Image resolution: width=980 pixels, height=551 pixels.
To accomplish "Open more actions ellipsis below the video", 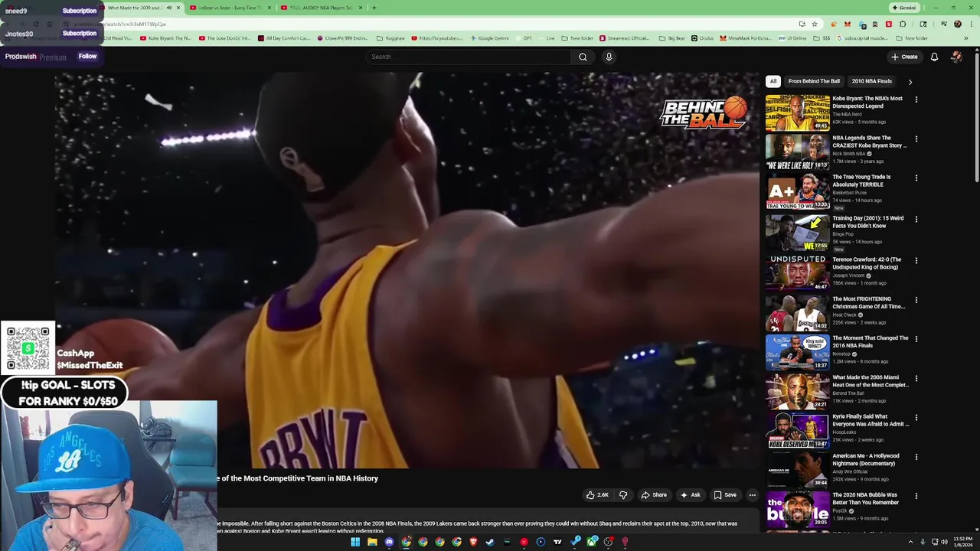I will [752, 495].
